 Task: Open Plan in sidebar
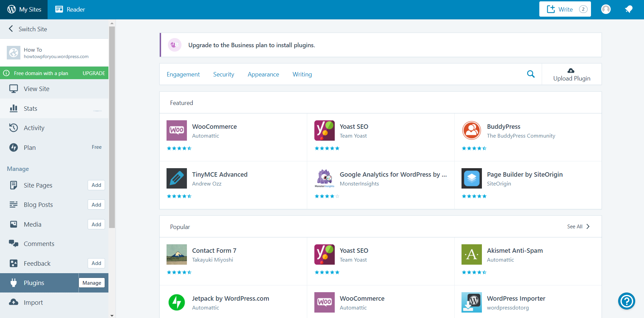coord(54,147)
